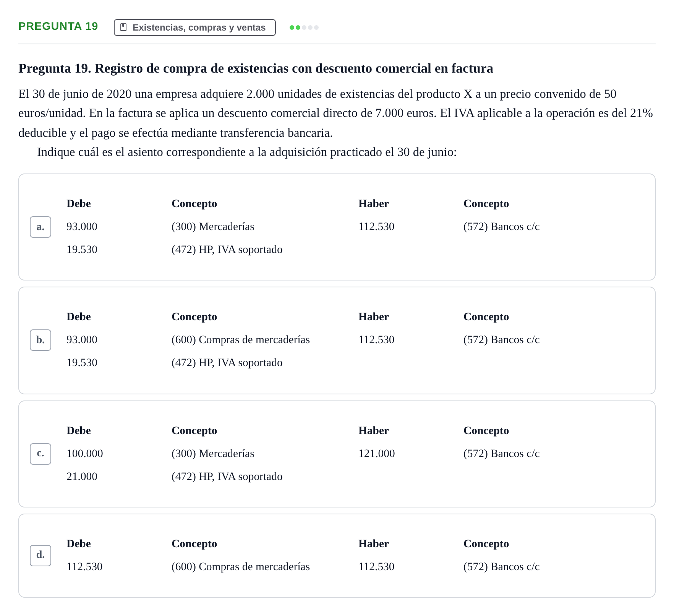This screenshot has width=674, height=616.
Task: Click the difficulty dots indicator
Action: [x=304, y=28]
